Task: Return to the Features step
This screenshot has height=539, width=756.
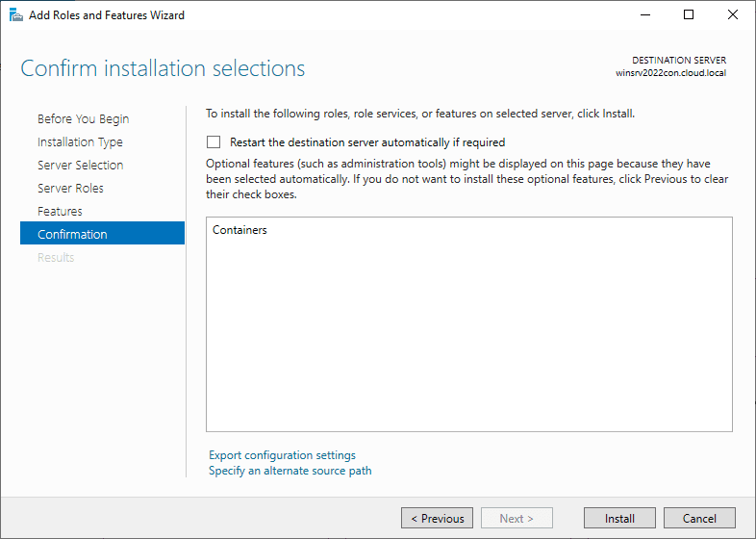Action: 60,212
